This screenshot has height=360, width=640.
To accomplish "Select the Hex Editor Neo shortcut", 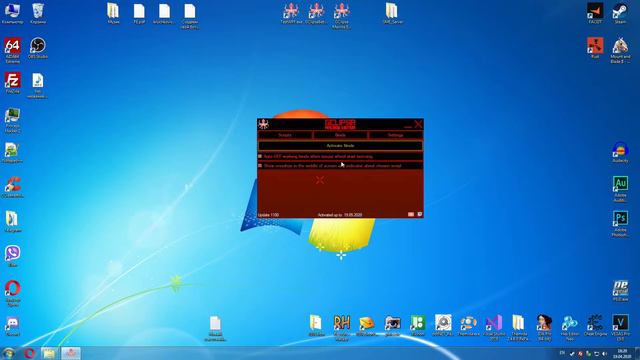I will click(569, 328).
